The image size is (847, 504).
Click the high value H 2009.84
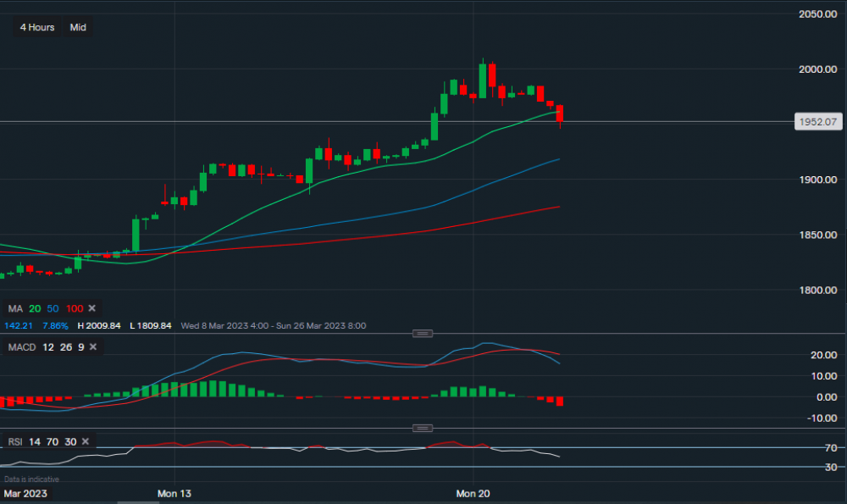[100, 326]
